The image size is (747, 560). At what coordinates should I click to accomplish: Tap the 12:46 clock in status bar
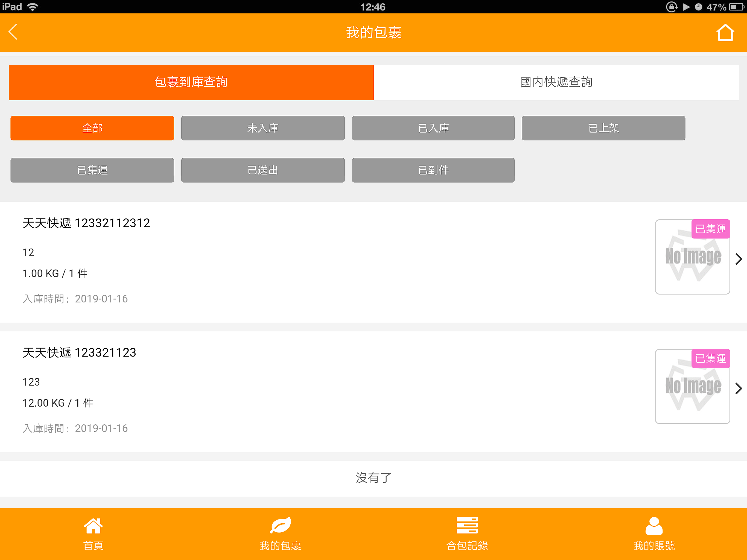373,7
